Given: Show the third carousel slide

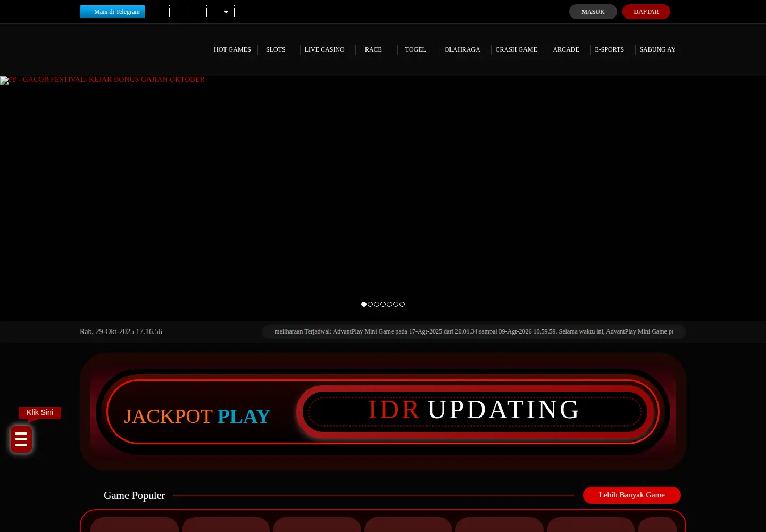Looking at the screenshot, I should (377, 304).
